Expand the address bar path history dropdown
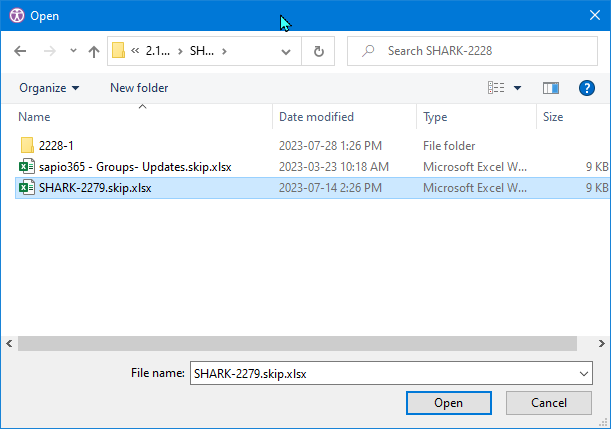611x429 pixels. point(290,51)
